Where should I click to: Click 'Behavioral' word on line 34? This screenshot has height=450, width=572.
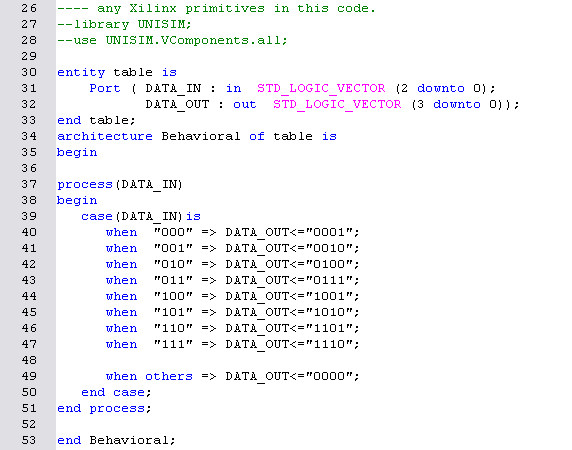coord(201,136)
